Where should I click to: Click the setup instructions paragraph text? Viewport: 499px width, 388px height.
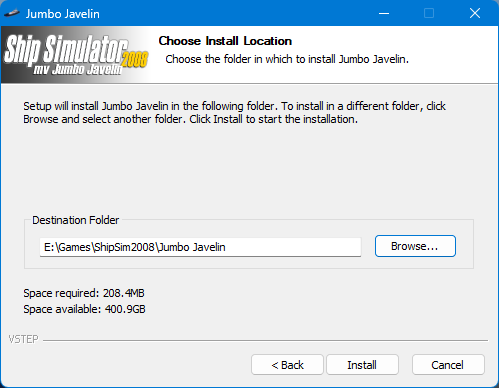(x=234, y=112)
